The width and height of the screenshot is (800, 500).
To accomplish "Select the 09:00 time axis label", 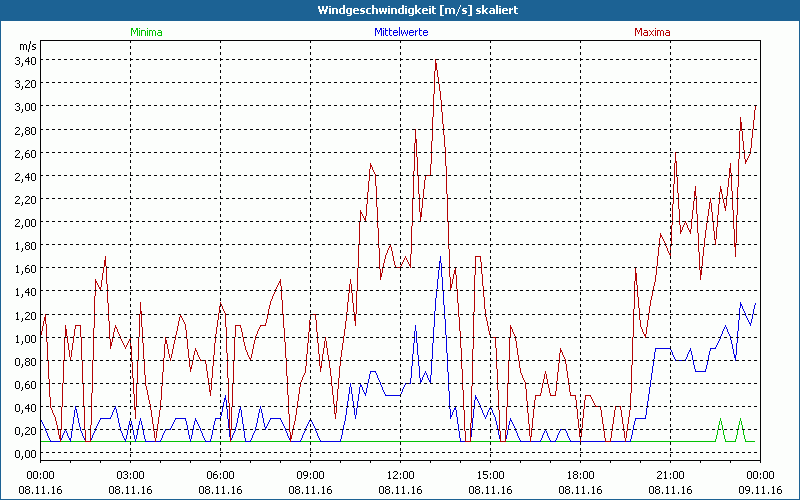I will point(310,474).
